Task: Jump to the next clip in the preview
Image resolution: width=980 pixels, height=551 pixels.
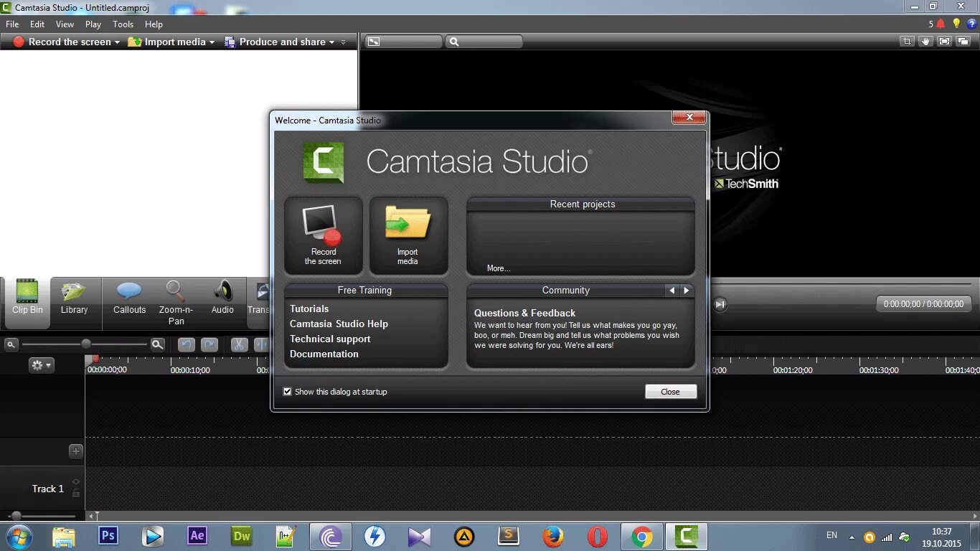Action: click(x=720, y=304)
